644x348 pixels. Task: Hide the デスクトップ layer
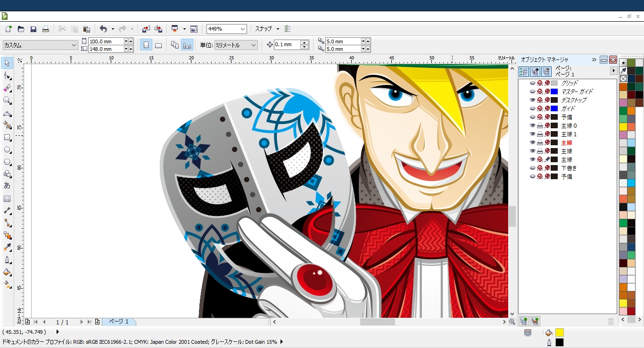533,100
